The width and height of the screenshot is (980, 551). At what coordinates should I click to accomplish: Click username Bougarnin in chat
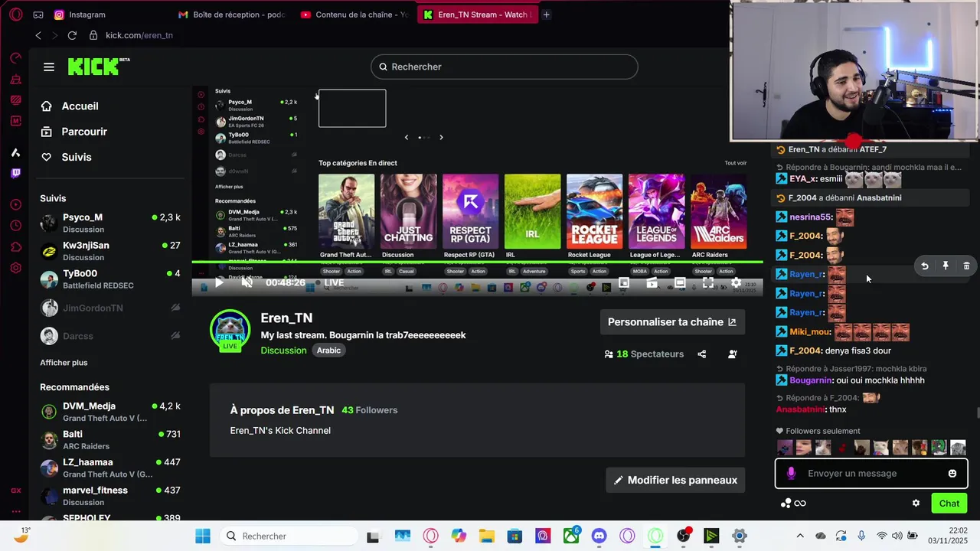coord(811,380)
